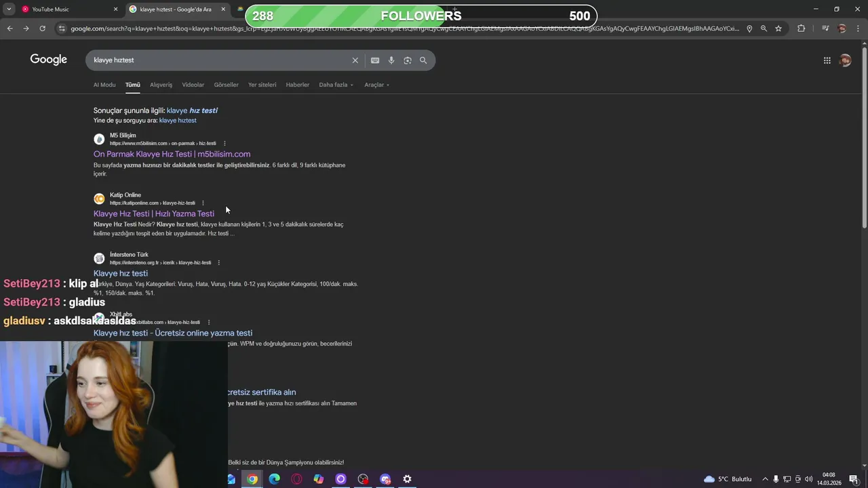868x488 pixels.
Task: Open the OBS Studio icon in taskbar
Action: pyautogui.click(x=363, y=479)
